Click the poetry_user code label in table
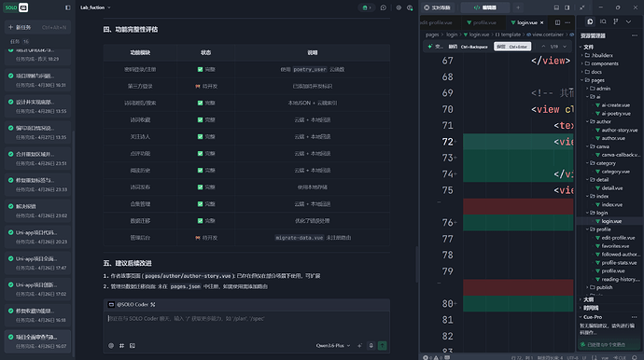 pyautogui.click(x=310, y=69)
